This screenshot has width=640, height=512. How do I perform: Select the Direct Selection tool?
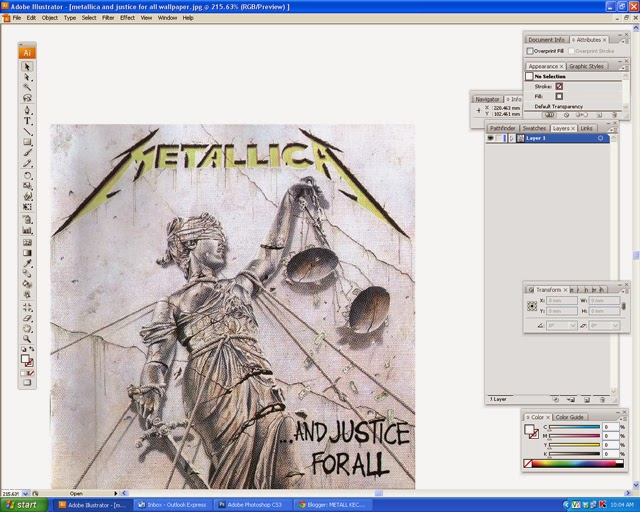point(27,77)
